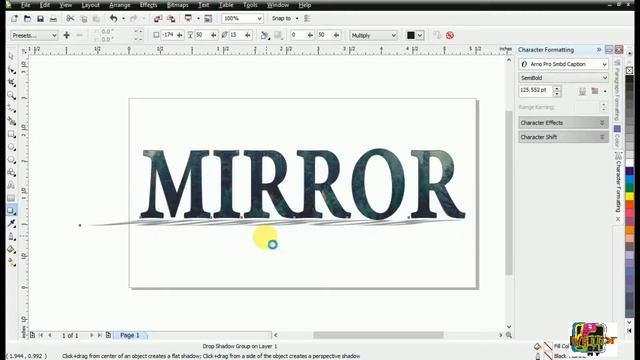Collapse the Character Formatting docker with double arrow

599,50
